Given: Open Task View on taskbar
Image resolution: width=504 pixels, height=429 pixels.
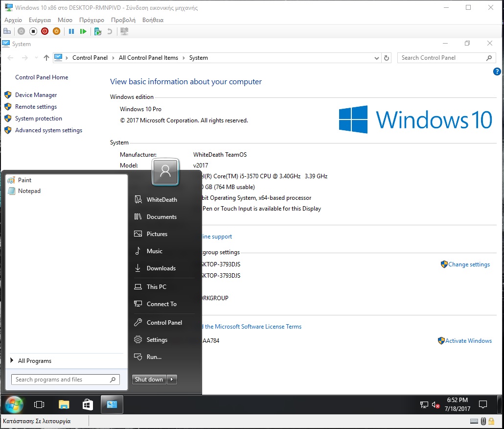Looking at the screenshot, I should click(39, 405).
